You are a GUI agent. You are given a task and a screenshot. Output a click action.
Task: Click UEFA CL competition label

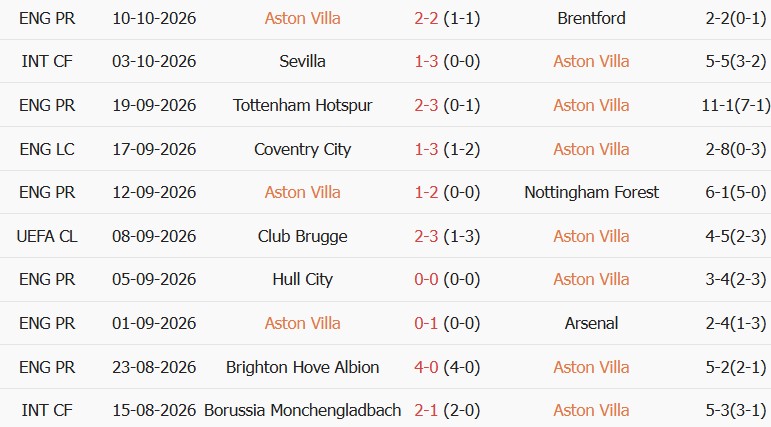click(47, 236)
